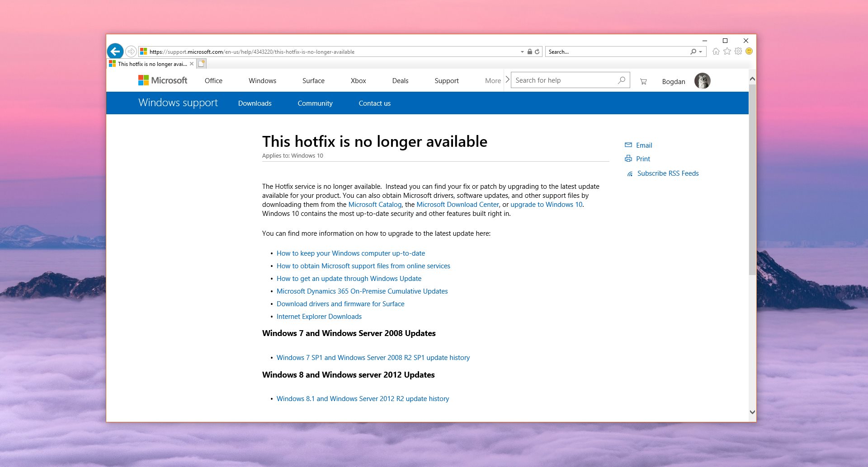
Task: Open a new tab with the new tab button
Action: [x=202, y=64]
